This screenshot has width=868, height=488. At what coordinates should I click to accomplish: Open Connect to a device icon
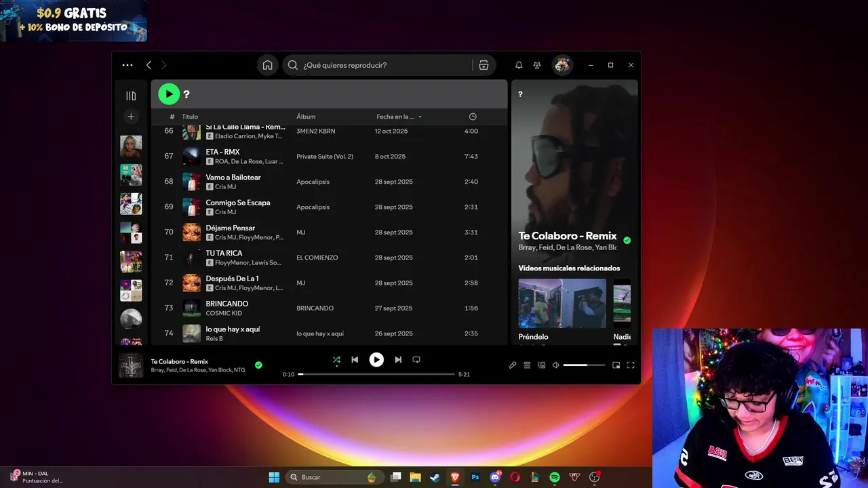pyautogui.click(x=541, y=365)
